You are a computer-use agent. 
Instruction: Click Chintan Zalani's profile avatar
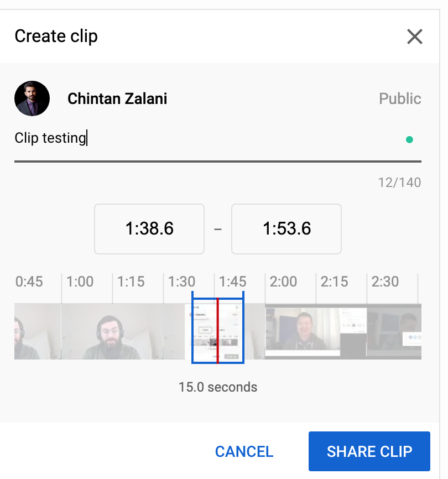[32, 99]
